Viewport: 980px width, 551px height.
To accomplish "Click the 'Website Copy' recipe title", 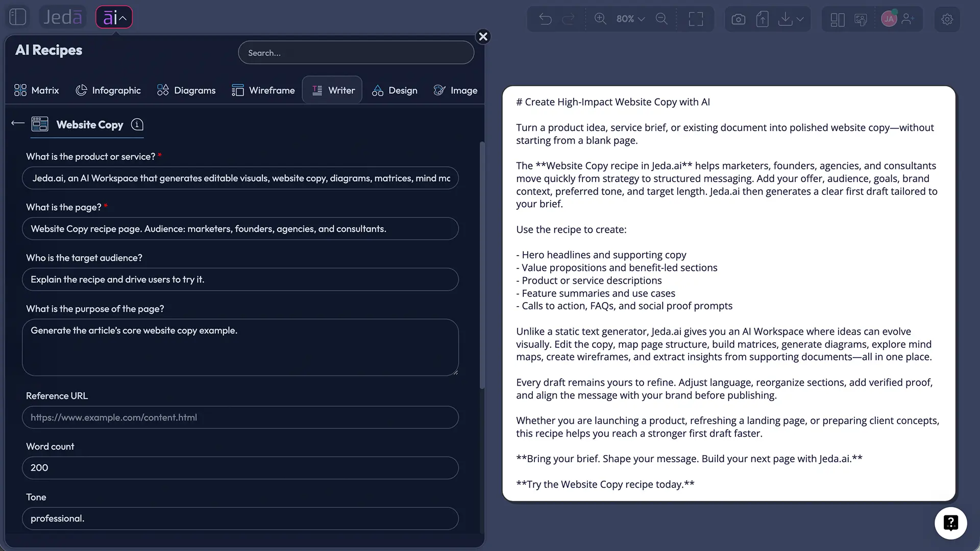I will (90, 124).
